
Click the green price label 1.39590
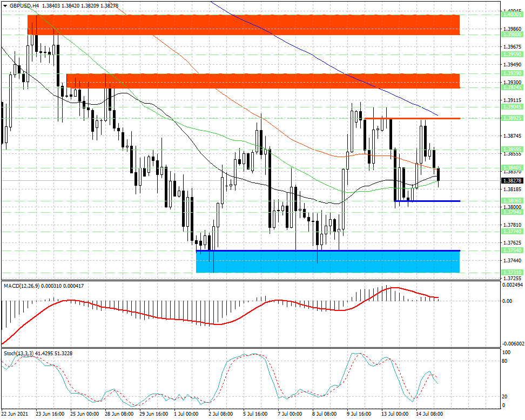tap(512, 54)
